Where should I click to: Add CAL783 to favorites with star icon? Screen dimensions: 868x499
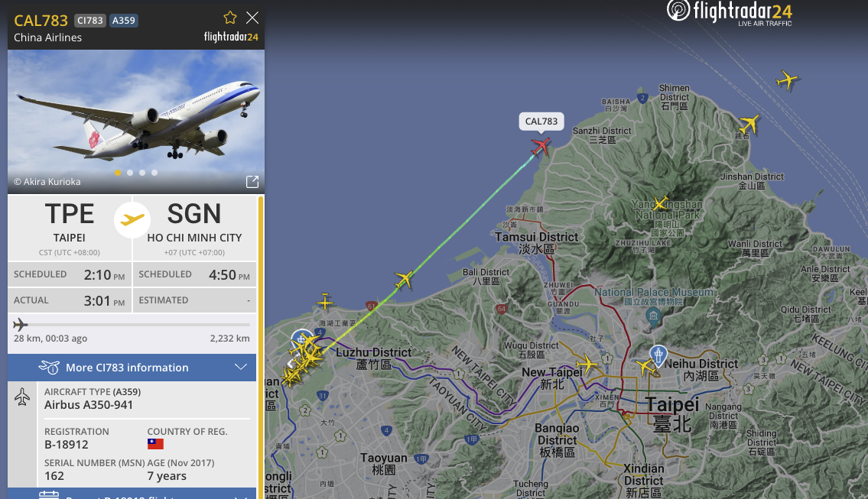(x=230, y=18)
